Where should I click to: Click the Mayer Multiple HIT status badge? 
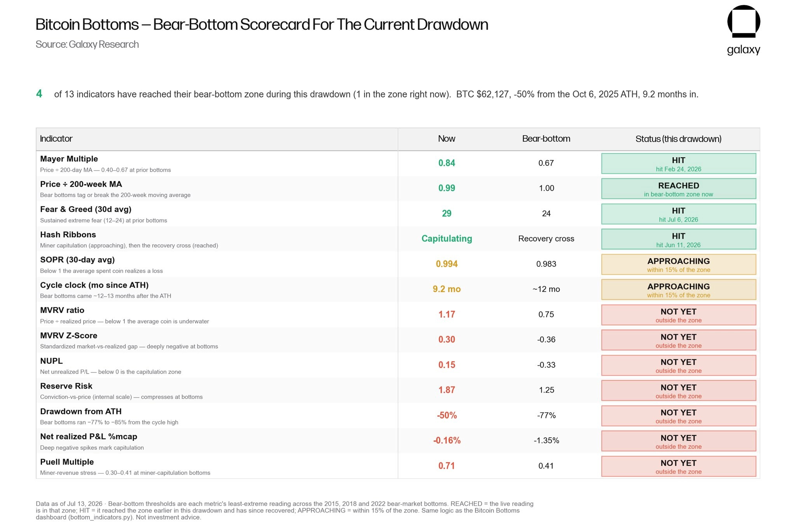tap(678, 163)
